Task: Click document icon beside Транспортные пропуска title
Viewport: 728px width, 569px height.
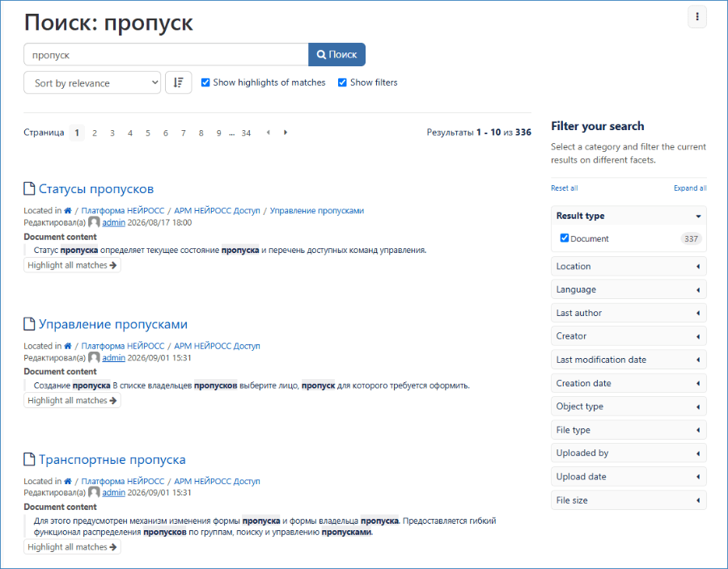Action: point(29,460)
